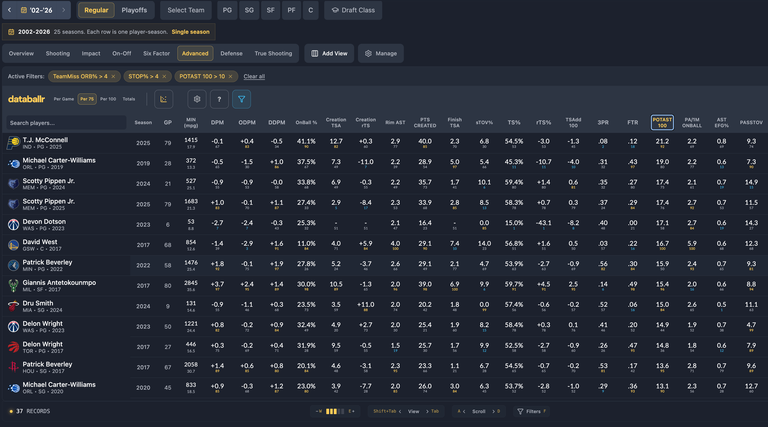The width and height of the screenshot is (768, 427).
Task: Go to previous season range arrow
Action: coord(9,10)
